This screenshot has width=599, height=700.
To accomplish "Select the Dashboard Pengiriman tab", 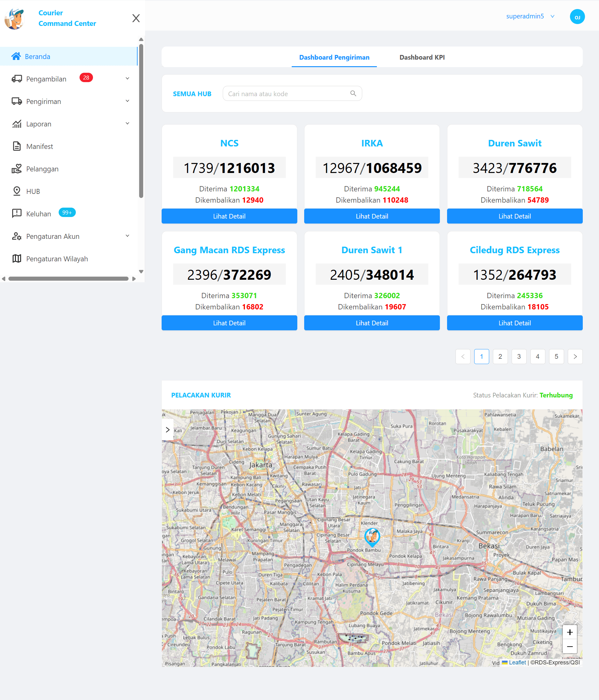I will [334, 57].
